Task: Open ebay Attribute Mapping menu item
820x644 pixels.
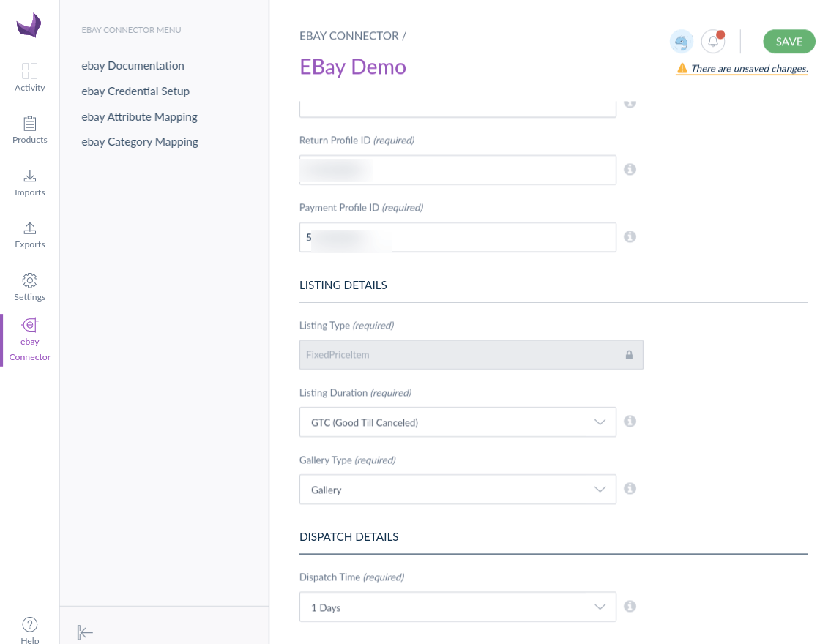Action: [x=140, y=117]
